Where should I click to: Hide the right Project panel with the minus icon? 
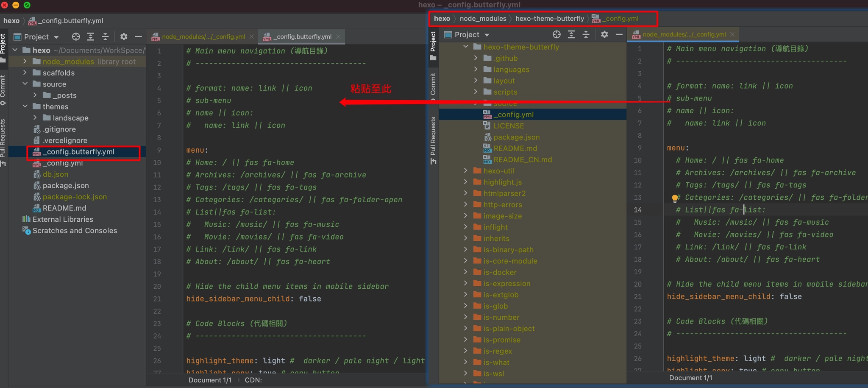coord(619,35)
